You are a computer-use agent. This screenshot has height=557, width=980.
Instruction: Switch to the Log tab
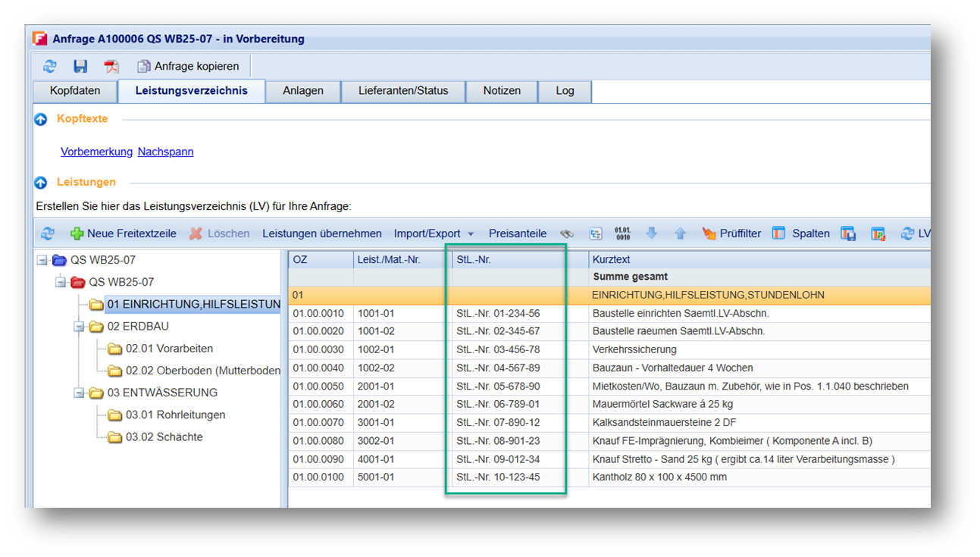tap(565, 91)
